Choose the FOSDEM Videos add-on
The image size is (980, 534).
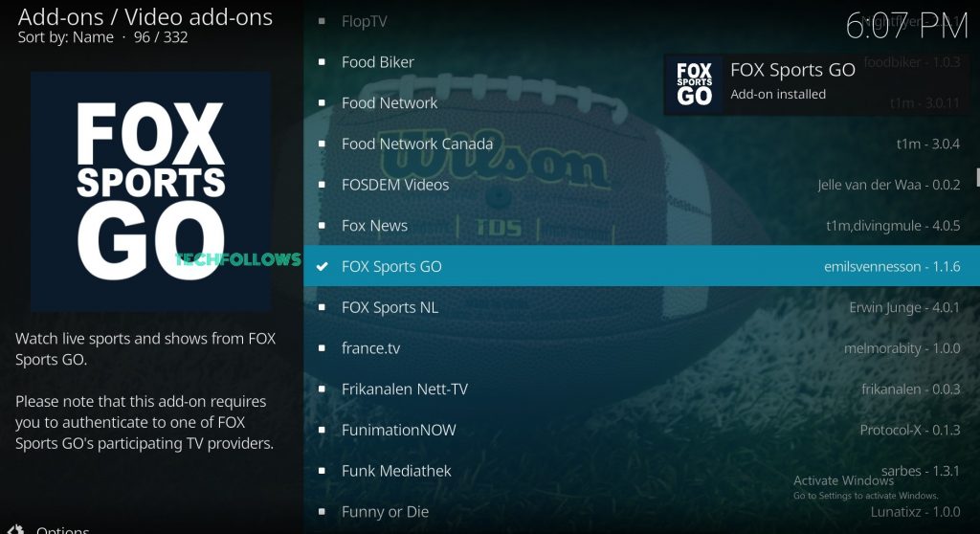[641, 185]
